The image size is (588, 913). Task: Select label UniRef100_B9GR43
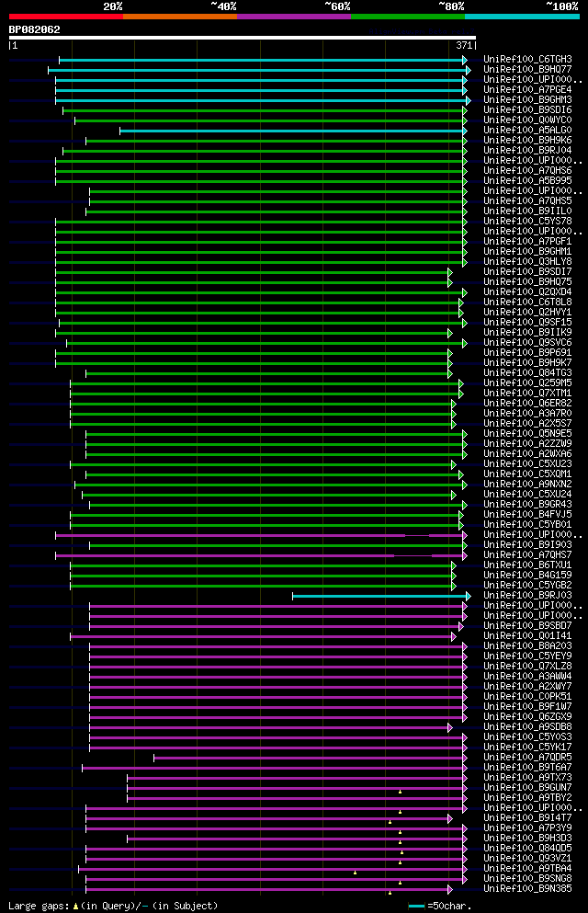pyautogui.click(x=527, y=504)
